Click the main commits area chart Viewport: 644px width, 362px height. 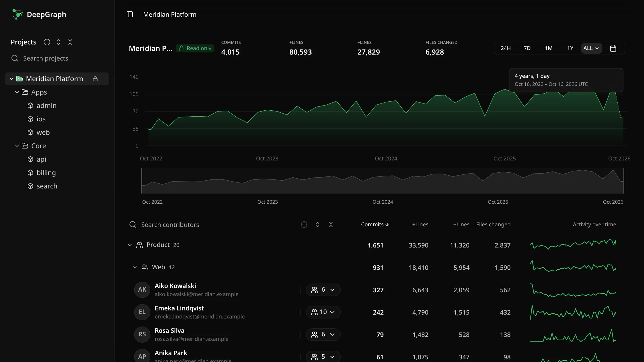pos(386,111)
